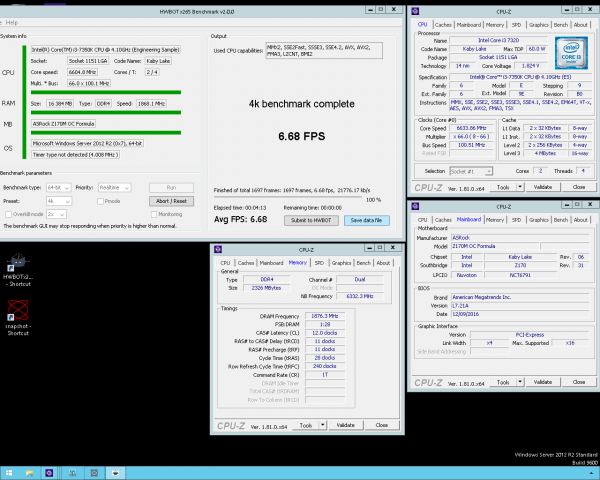Select Memory tab in CPU-Z Mainboard window
This screenshot has width=600, height=480.
(495, 220)
